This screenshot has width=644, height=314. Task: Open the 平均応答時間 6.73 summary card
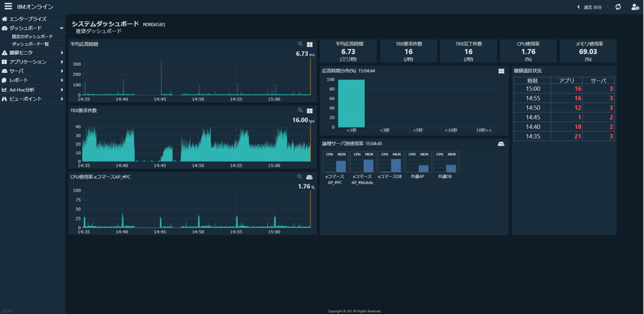pos(348,52)
